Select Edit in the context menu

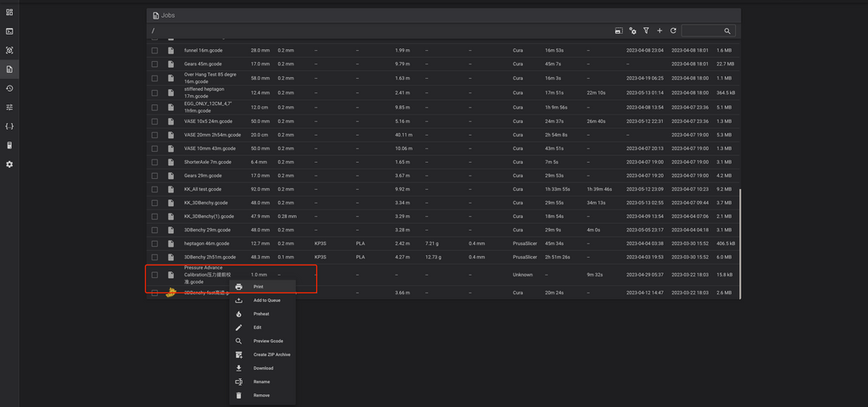pos(263,327)
